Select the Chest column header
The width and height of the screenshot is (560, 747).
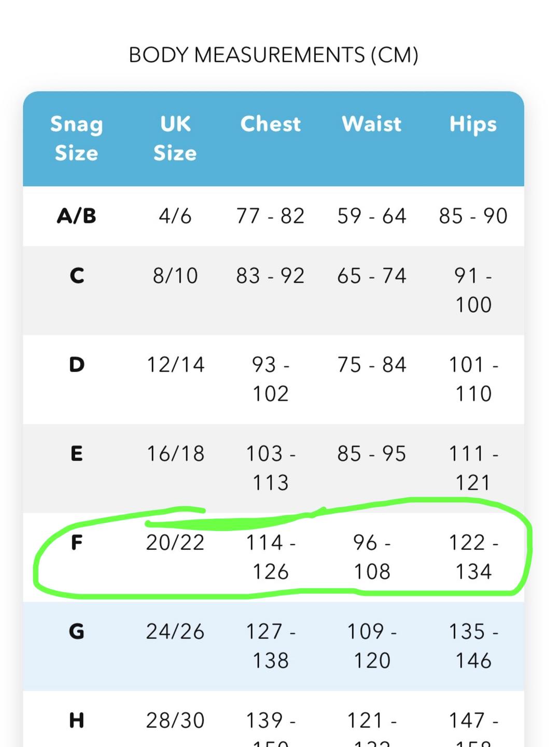click(271, 124)
